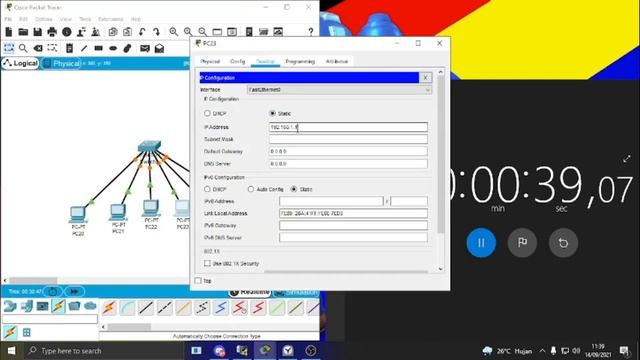Image resolution: width=640 pixels, height=360 pixels.
Task: Open Packet Tracer help question mark
Action: (311, 32)
